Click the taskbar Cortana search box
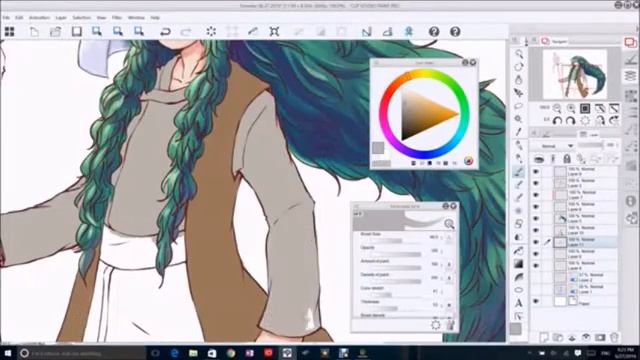Screen dimensions: 640x360 click(82, 353)
